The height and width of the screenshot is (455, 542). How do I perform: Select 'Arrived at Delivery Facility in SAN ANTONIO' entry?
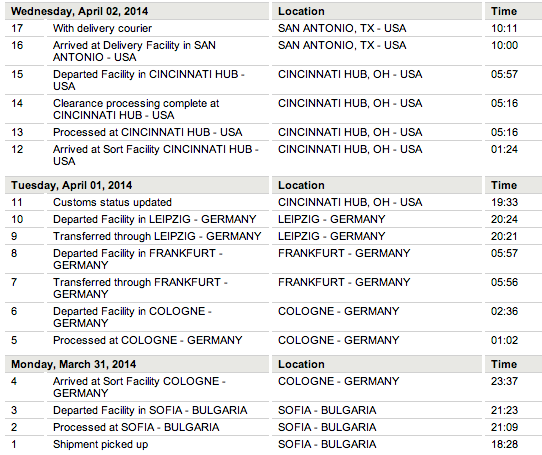tap(134, 51)
